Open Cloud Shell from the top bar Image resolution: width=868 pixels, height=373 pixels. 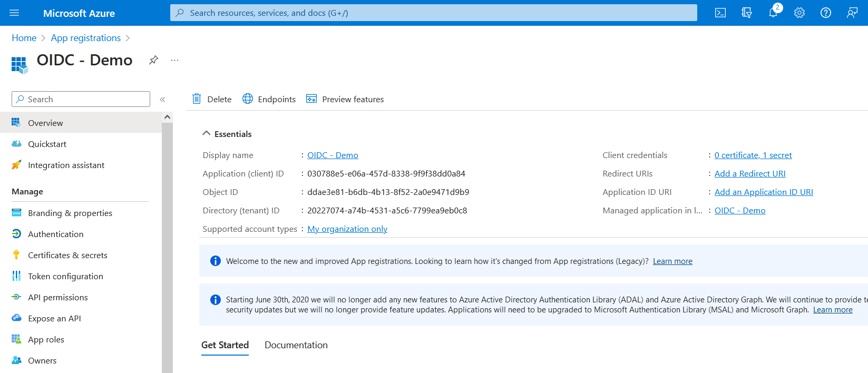pyautogui.click(x=720, y=13)
